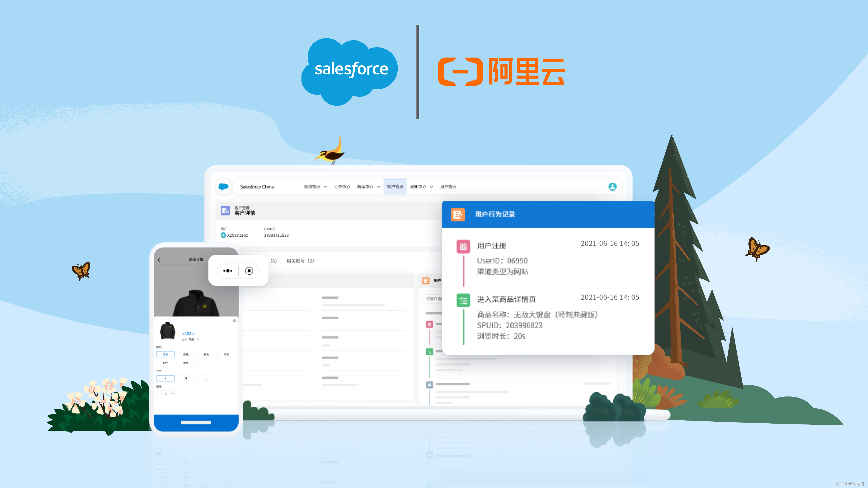Screen dimensions: 868x488
Task: Expand the 渠道管理 dropdown menu
Action: [x=315, y=187]
